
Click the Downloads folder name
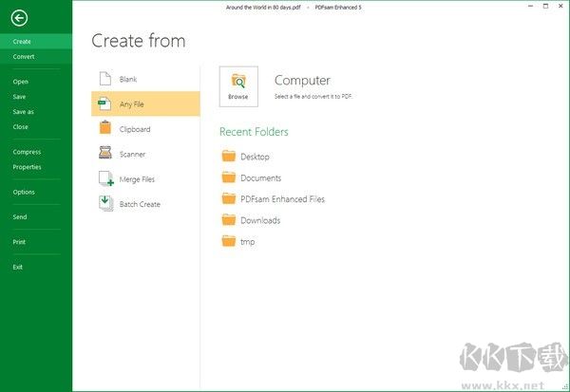tap(260, 220)
